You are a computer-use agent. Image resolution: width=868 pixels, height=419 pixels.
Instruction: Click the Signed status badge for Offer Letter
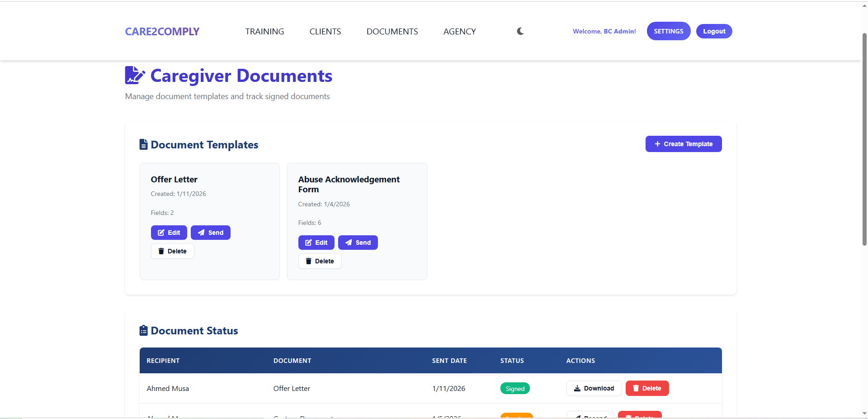coord(514,388)
